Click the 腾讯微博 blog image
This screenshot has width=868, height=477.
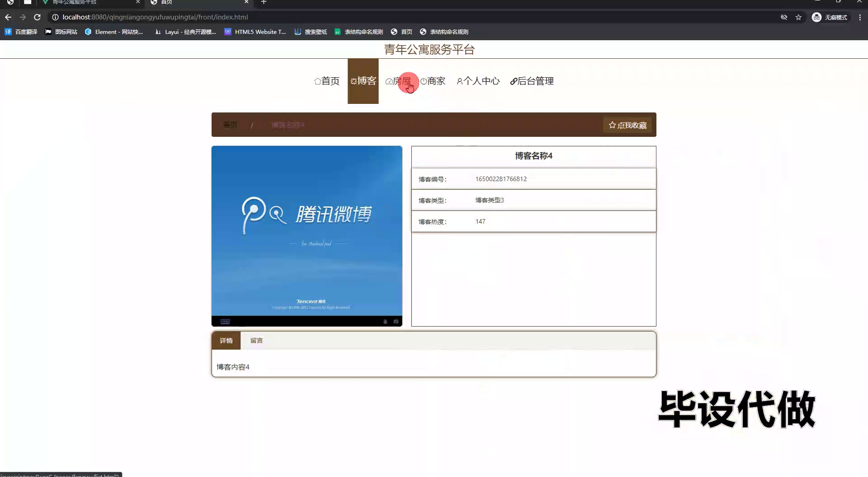pyautogui.click(x=307, y=236)
